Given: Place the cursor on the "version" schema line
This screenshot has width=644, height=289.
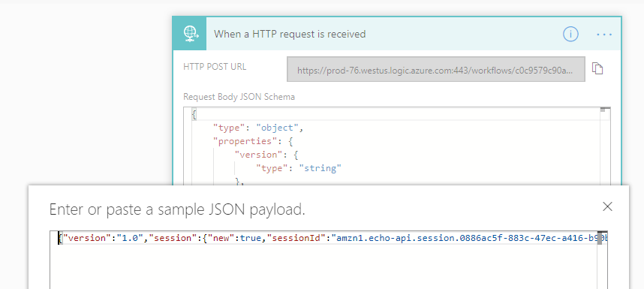Looking at the screenshot, I should click(x=266, y=155).
